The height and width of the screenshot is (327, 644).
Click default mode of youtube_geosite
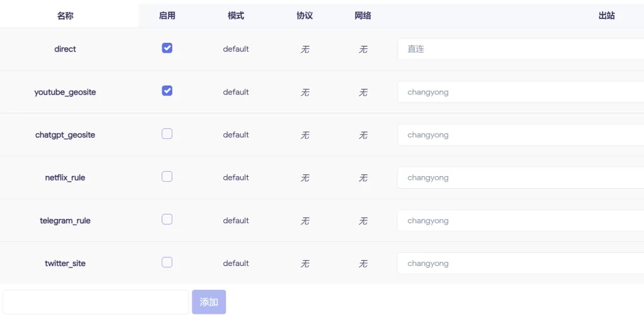236,92
